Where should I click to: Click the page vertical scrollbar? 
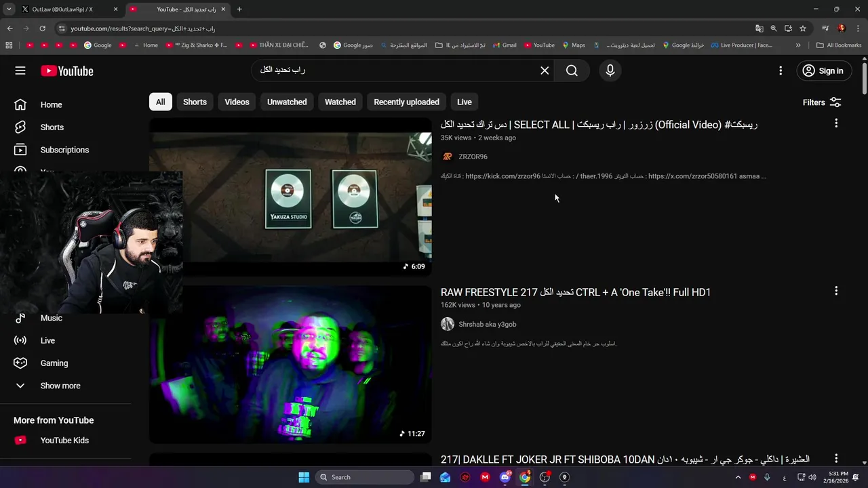tap(864, 79)
